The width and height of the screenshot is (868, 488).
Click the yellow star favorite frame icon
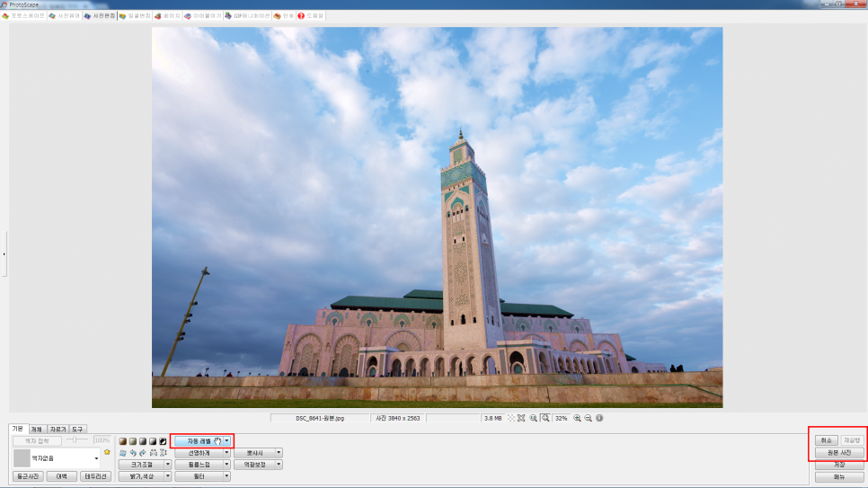pyautogui.click(x=107, y=452)
